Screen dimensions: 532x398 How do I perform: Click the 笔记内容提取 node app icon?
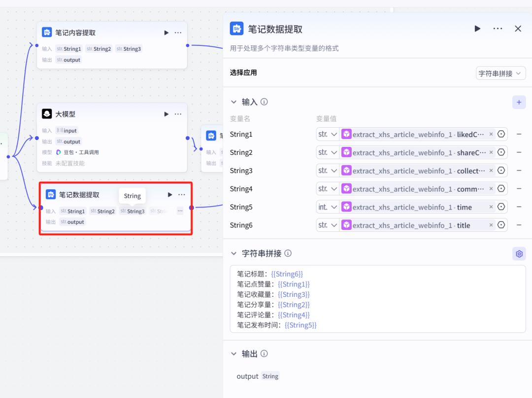[47, 32]
